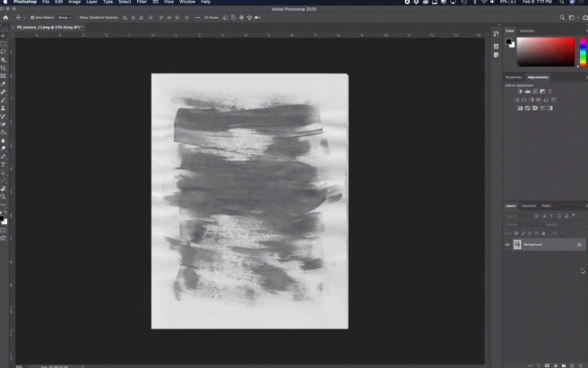Open the Fill dropdown in Layers panel
The height and width of the screenshot is (368, 588).
pos(567,233)
